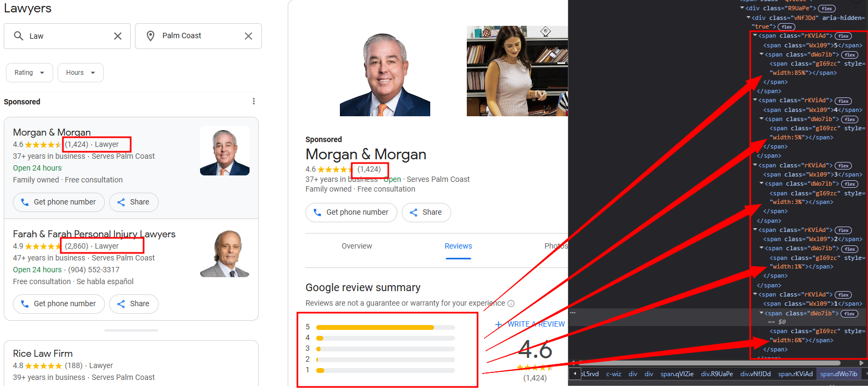Toggle flex badge on rKViAd span above Wx109 2

point(843,230)
